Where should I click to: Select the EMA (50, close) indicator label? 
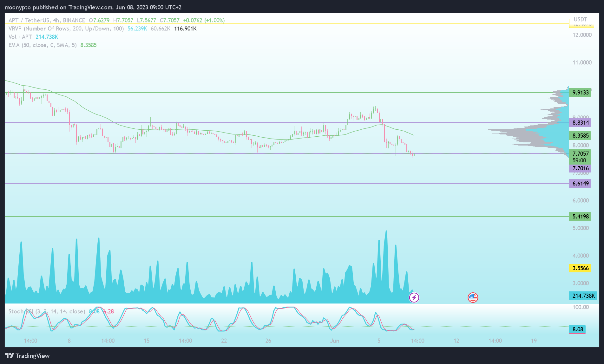pos(43,45)
